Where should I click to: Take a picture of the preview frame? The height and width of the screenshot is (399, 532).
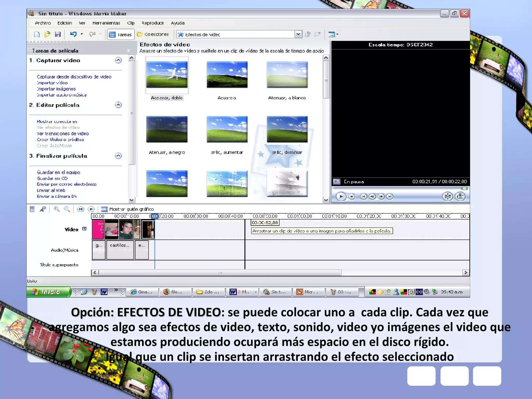click(x=460, y=197)
